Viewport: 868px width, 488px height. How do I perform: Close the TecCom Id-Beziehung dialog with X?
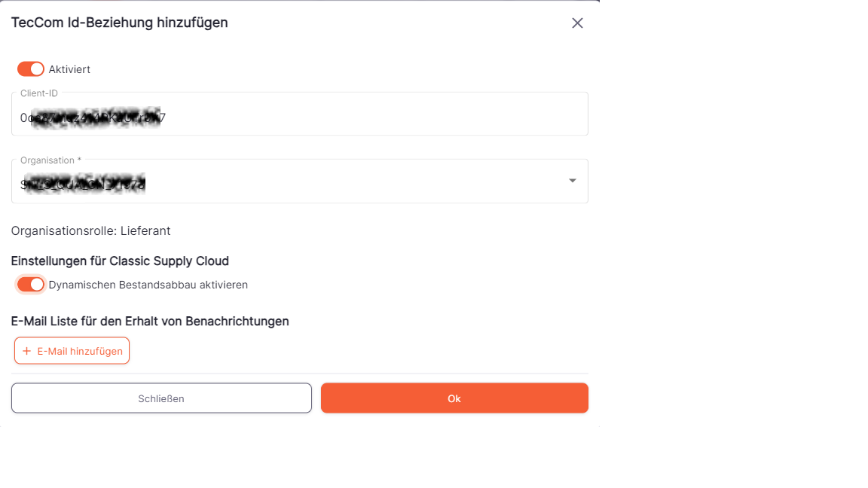point(577,23)
